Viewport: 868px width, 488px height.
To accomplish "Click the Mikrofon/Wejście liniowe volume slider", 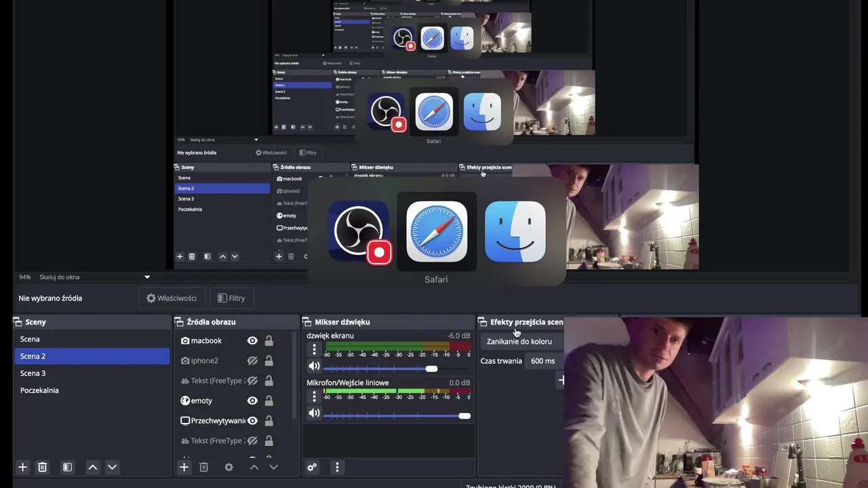I will pos(397,415).
